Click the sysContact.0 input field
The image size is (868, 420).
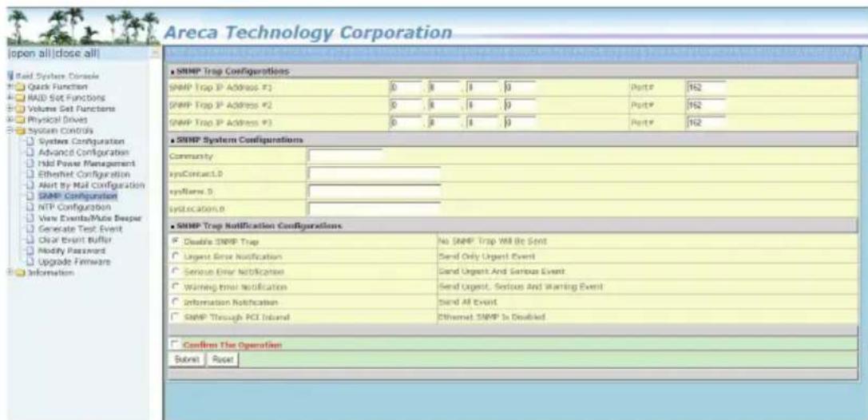coord(375,174)
